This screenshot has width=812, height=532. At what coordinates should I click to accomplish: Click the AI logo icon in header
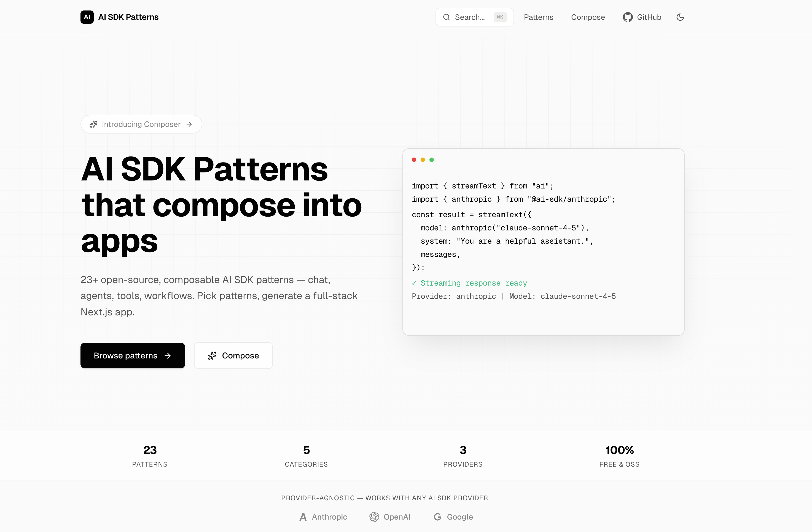(87, 17)
